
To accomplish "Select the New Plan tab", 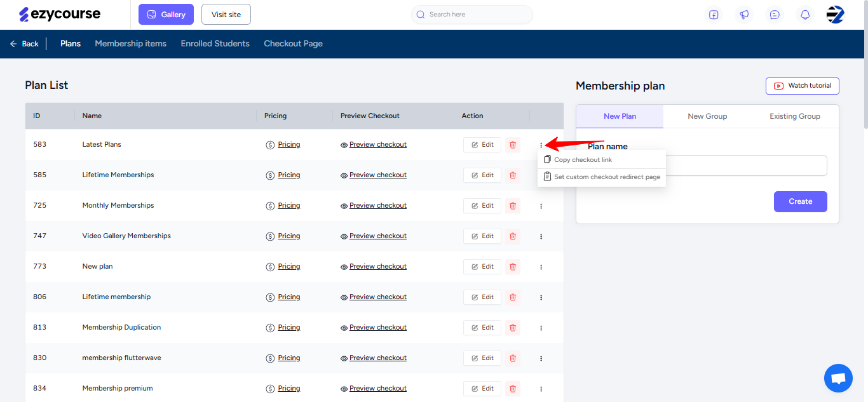I will tap(620, 116).
